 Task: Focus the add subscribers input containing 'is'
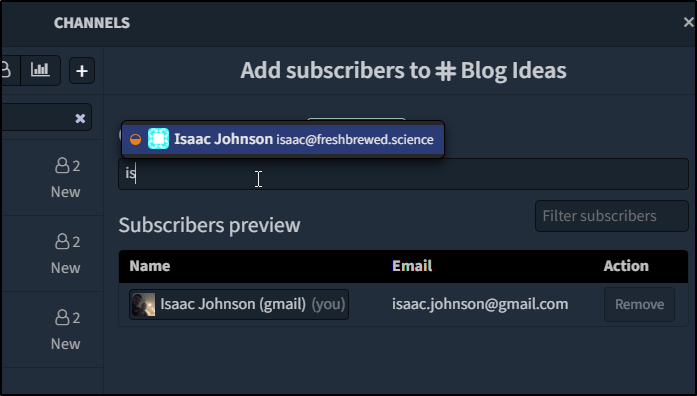coord(403,174)
